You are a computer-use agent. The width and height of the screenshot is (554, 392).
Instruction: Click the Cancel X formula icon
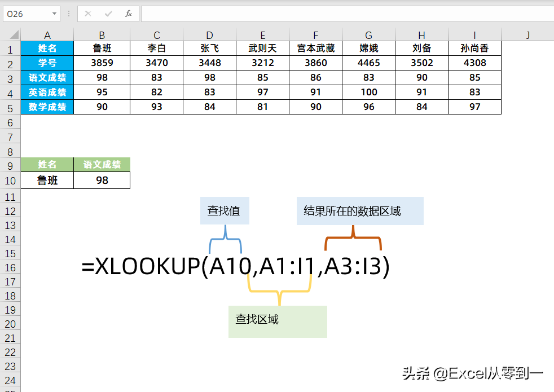pos(88,14)
